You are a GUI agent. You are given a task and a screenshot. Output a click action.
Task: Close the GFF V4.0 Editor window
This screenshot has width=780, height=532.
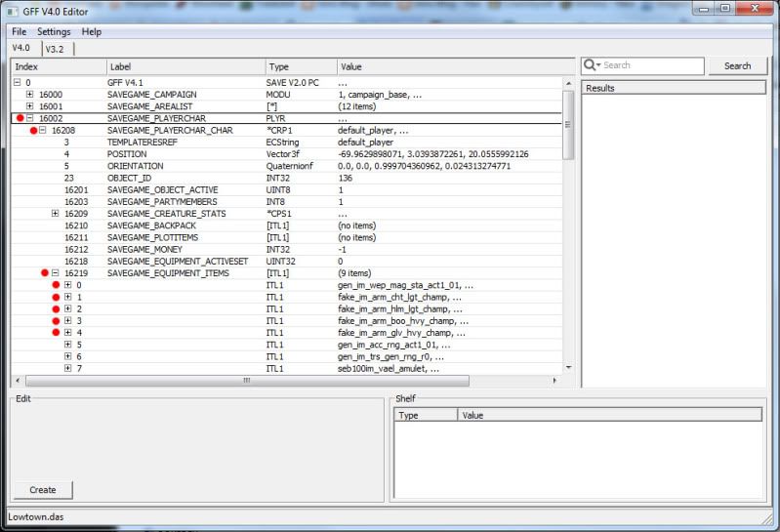click(x=755, y=8)
